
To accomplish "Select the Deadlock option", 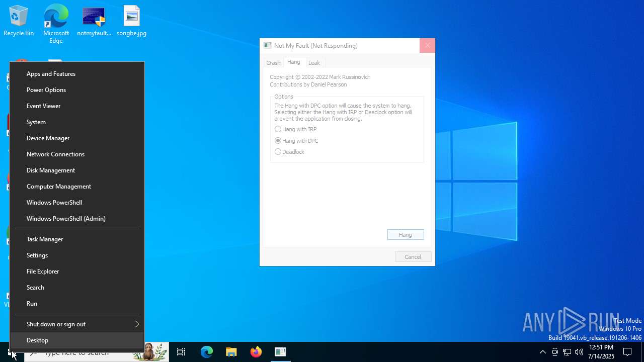I will coord(289,152).
